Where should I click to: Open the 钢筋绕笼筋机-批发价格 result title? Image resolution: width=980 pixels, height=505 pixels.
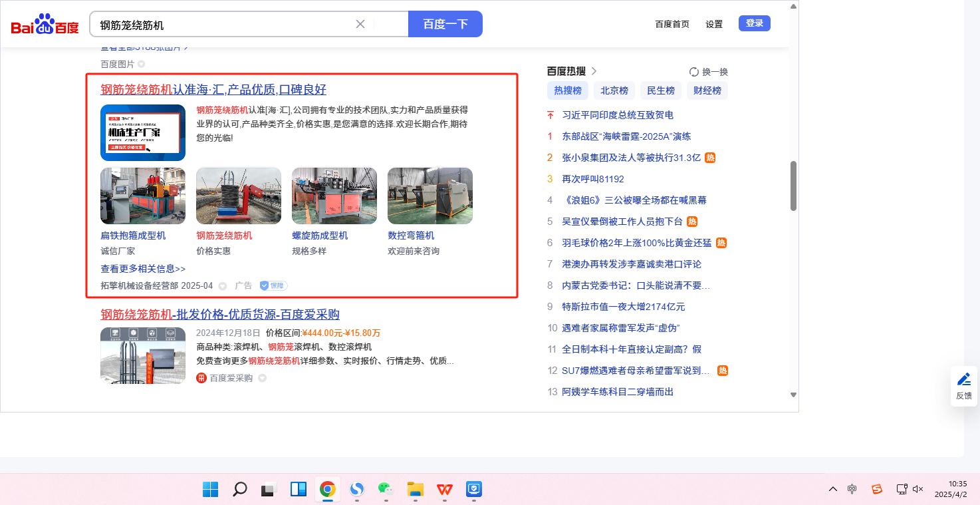tap(220, 314)
